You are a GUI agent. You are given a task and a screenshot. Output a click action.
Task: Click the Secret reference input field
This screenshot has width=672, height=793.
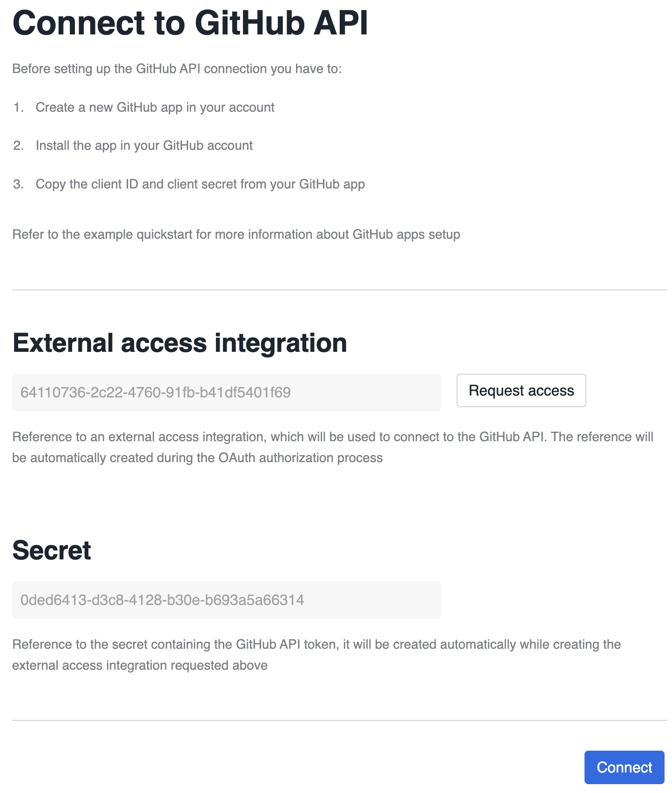226,600
